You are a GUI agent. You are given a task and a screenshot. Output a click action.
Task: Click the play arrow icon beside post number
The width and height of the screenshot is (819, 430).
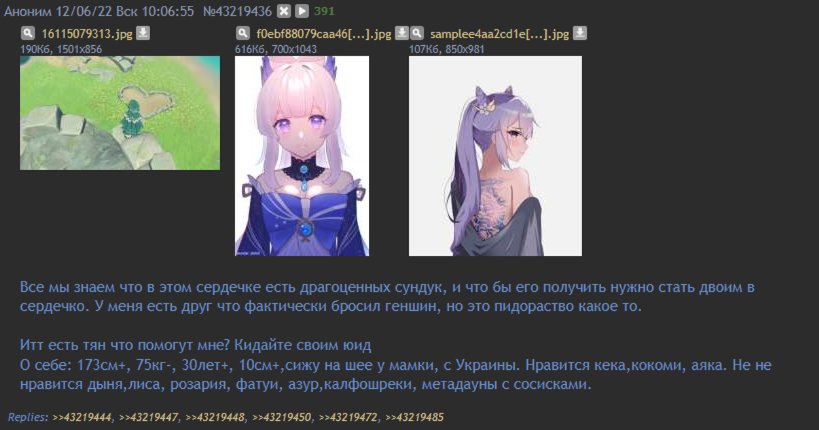tap(302, 11)
